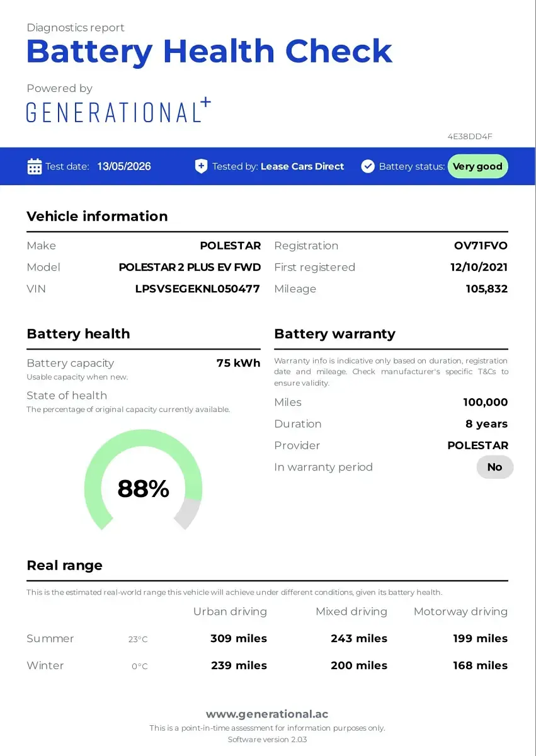
Task: Click the Real range section heading
Action: [64, 566]
